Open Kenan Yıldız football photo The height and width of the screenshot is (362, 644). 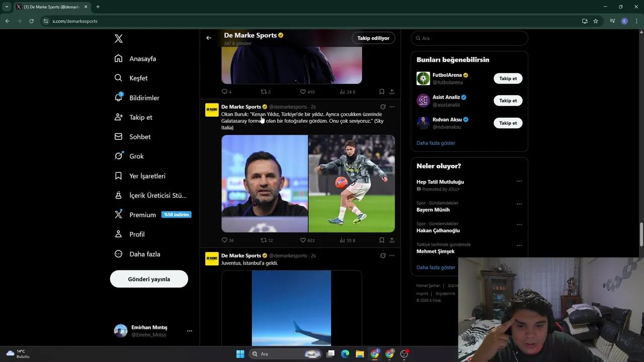352,184
